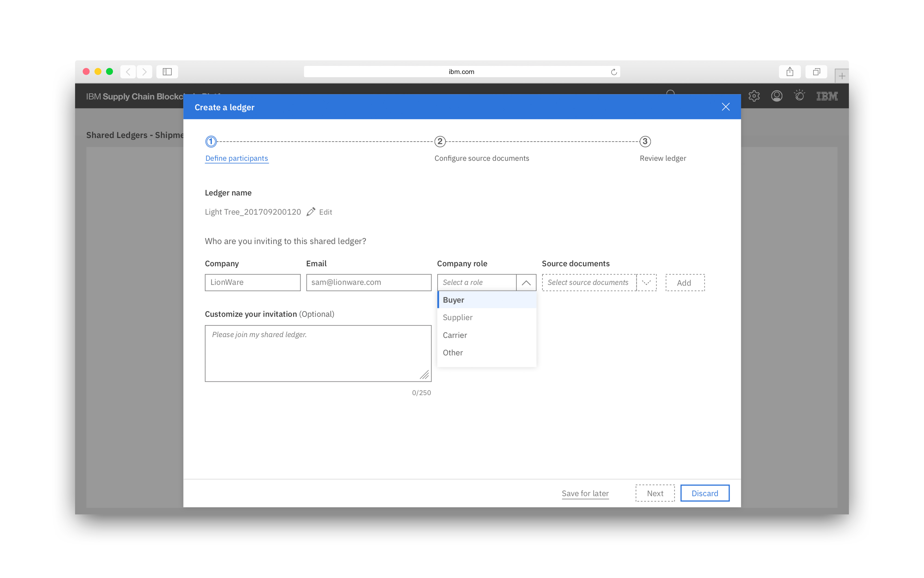Image resolution: width=924 pixels, height=578 pixels.
Task: Click the source documents chevron arrow
Action: tap(646, 283)
